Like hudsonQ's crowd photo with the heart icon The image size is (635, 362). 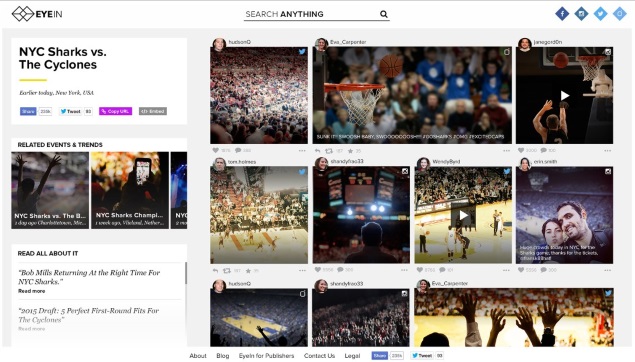(x=215, y=150)
